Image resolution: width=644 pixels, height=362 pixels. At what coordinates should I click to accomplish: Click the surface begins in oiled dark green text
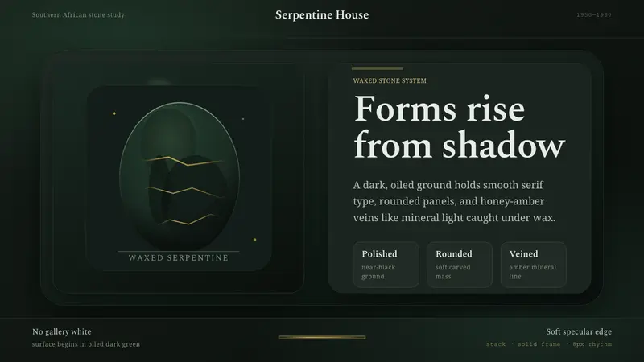(x=86, y=344)
